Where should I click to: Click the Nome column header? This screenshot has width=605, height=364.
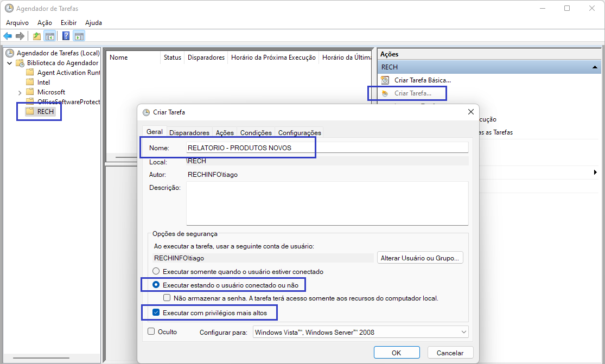pyautogui.click(x=133, y=58)
